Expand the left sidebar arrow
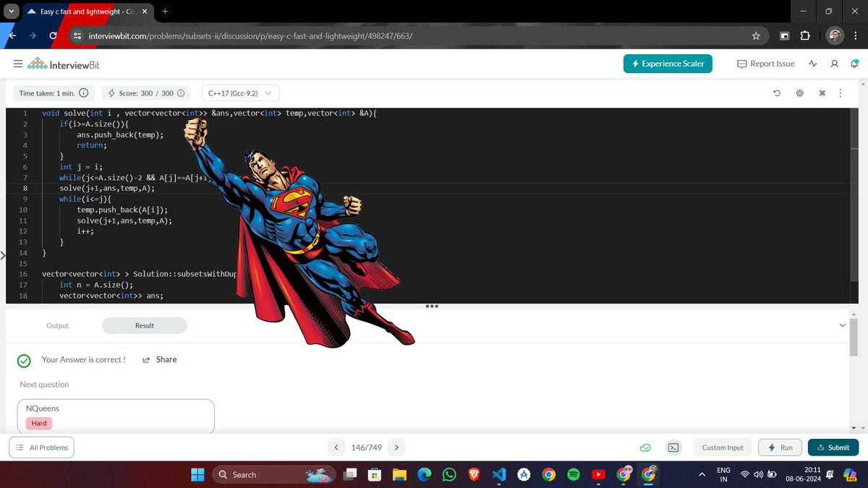This screenshot has width=868, height=488. [x=2, y=254]
